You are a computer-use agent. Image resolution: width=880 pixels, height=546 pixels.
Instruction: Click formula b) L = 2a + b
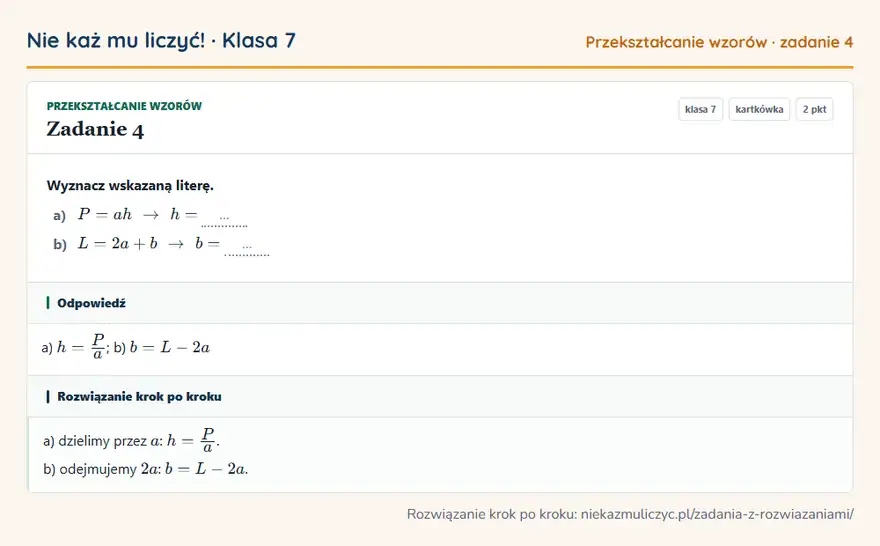[118, 244]
